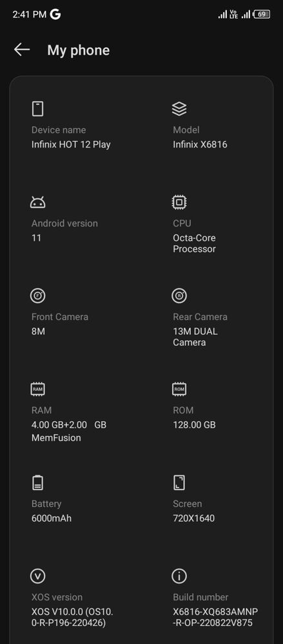Tap the Front Camera icon
The width and height of the screenshot is (283, 644).
click(37, 296)
